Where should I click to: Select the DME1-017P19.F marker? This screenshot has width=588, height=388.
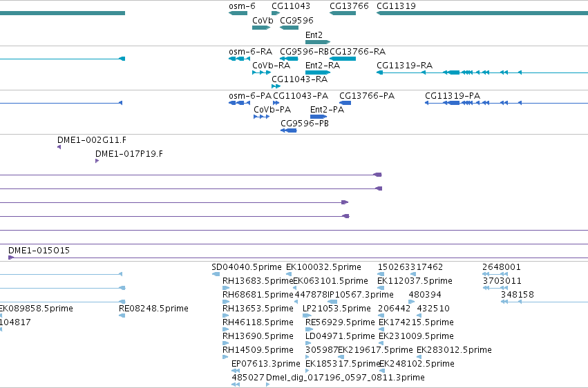(x=97, y=161)
